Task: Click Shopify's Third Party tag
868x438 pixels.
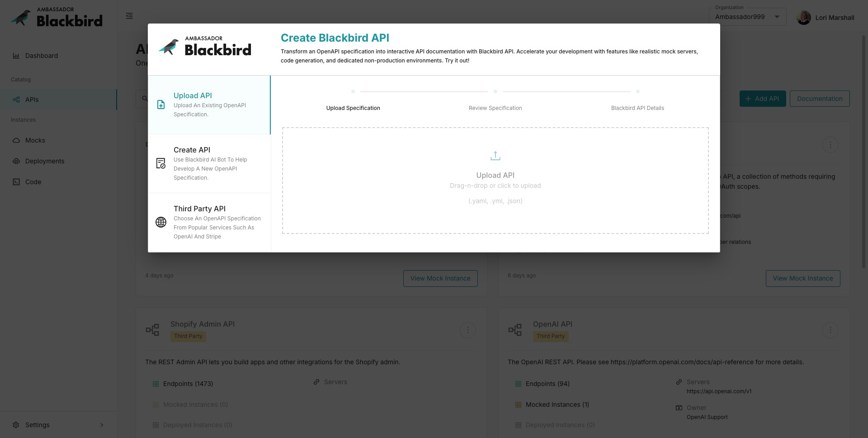Action: (x=188, y=336)
